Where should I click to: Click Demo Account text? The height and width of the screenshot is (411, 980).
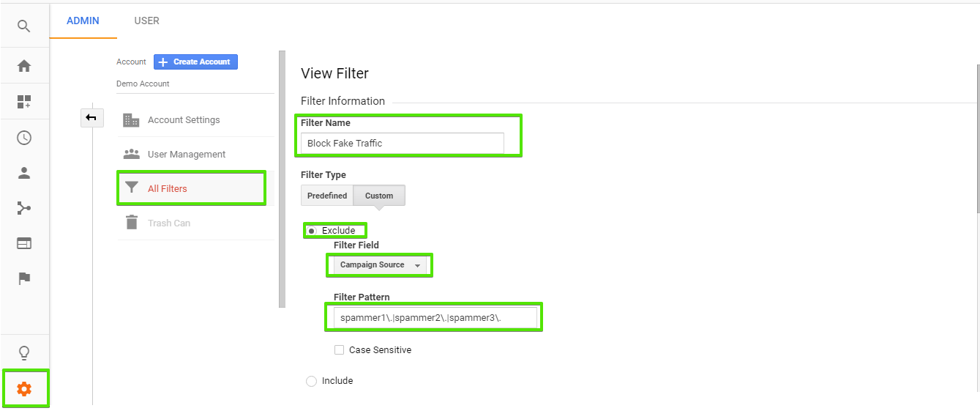pyautogui.click(x=143, y=84)
